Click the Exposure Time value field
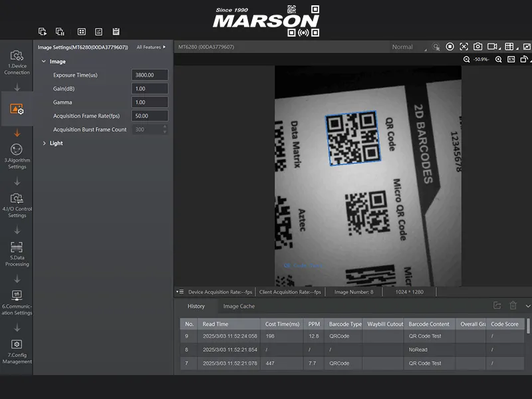The width and height of the screenshot is (532, 399). coord(150,75)
